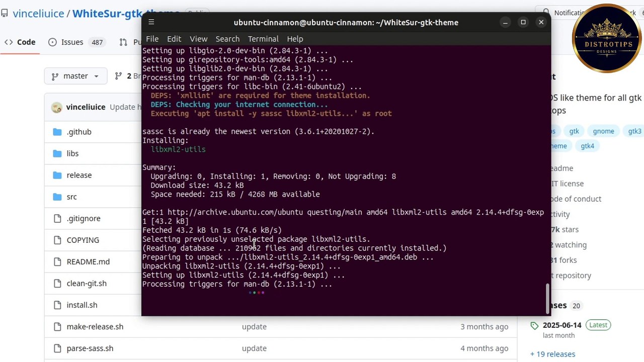The height and width of the screenshot is (362, 644).
Task: Open the Terminal menu
Action: [263, 39]
